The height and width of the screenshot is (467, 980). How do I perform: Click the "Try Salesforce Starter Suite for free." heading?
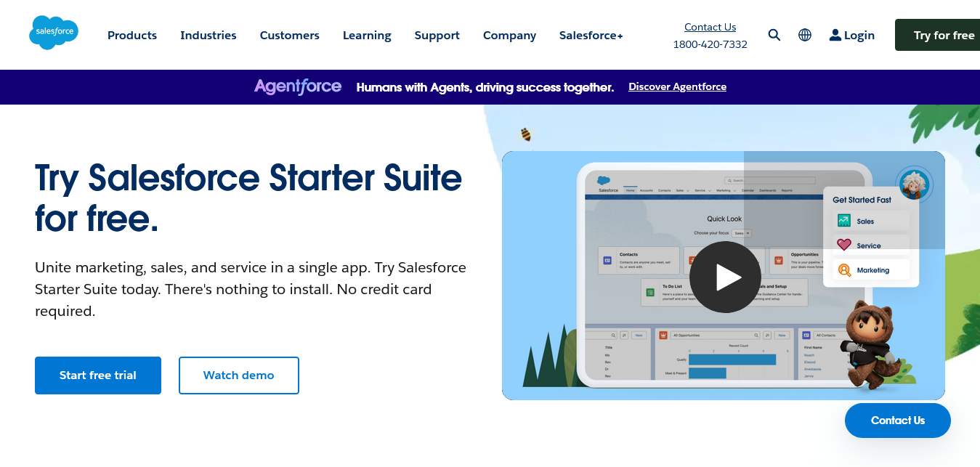(248, 198)
